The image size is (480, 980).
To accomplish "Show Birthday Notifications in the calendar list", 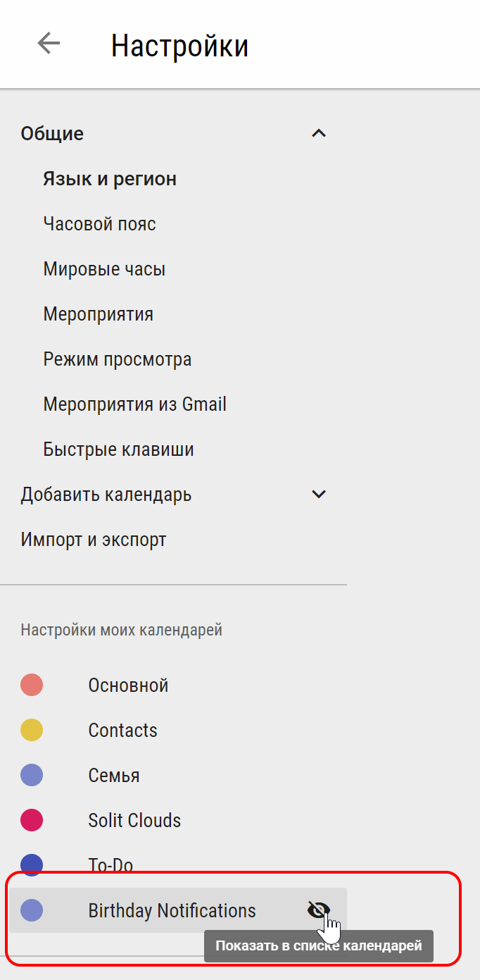I will coord(318,910).
